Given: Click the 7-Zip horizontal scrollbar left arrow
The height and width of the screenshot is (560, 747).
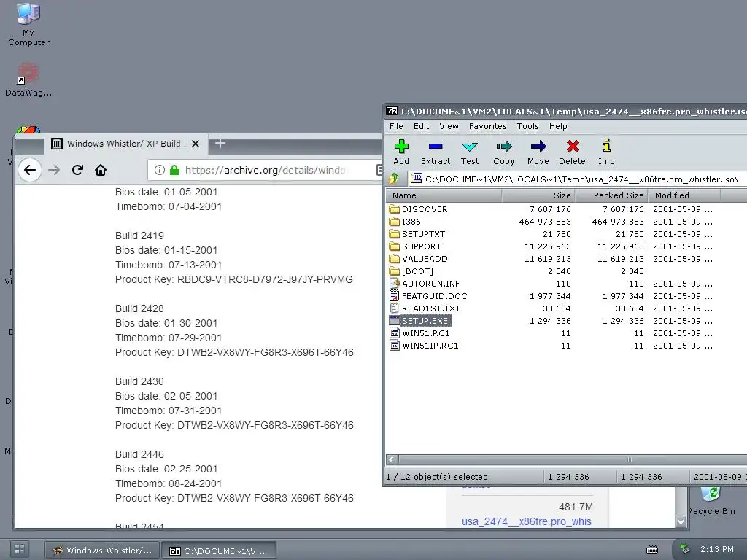Looking at the screenshot, I should 392,459.
